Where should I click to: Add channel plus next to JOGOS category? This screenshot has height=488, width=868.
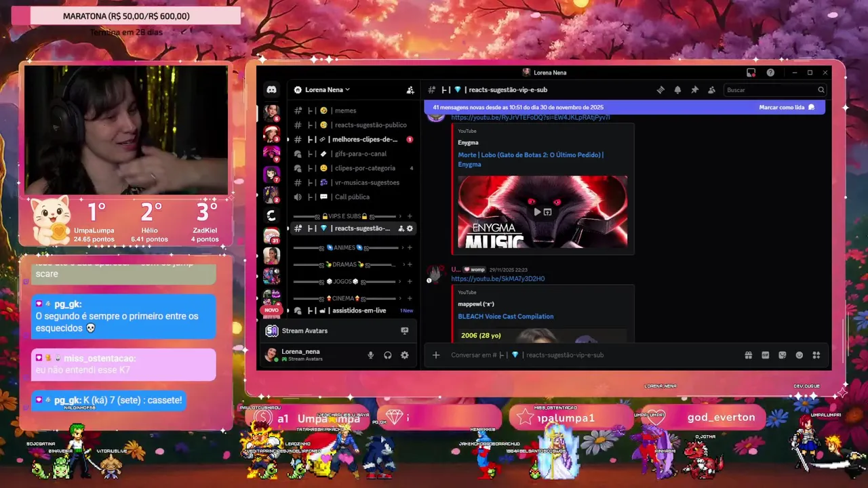[x=410, y=281]
